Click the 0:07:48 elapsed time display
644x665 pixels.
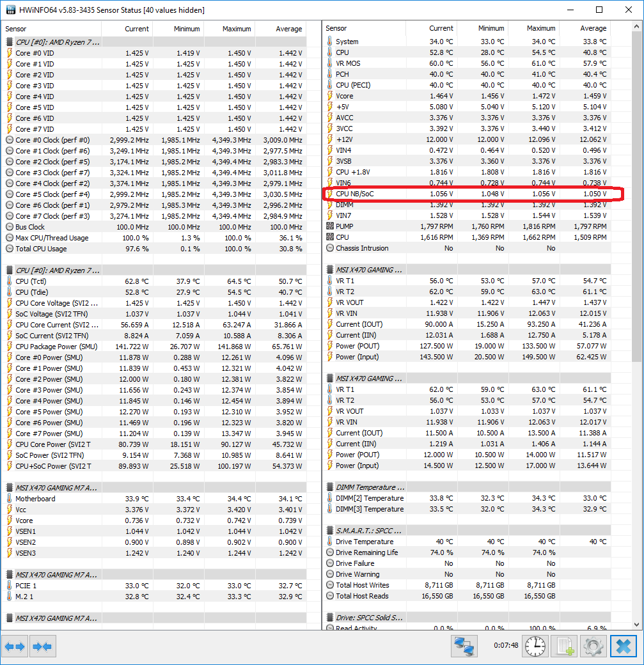(x=506, y=645)
